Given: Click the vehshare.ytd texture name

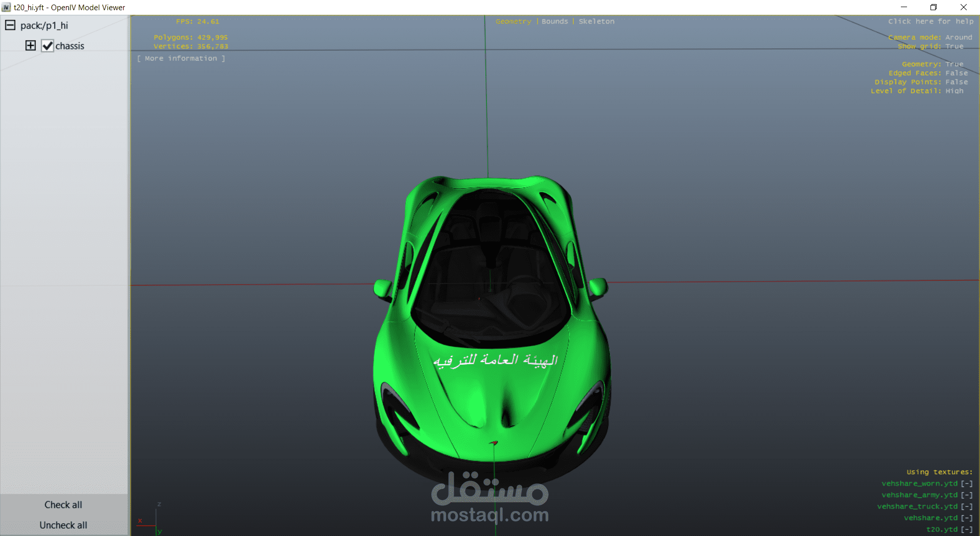Looking at the screenshot, I should pos(931,518).
